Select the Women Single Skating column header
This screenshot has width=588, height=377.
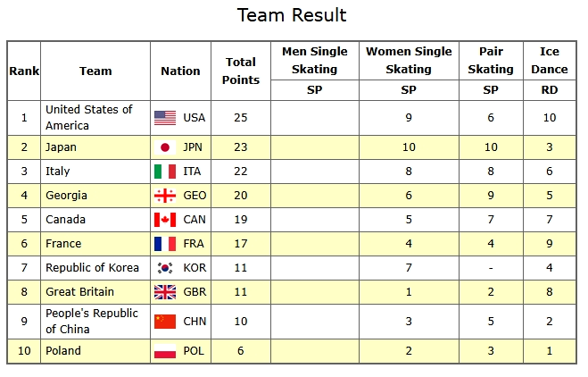pos(409,60)
